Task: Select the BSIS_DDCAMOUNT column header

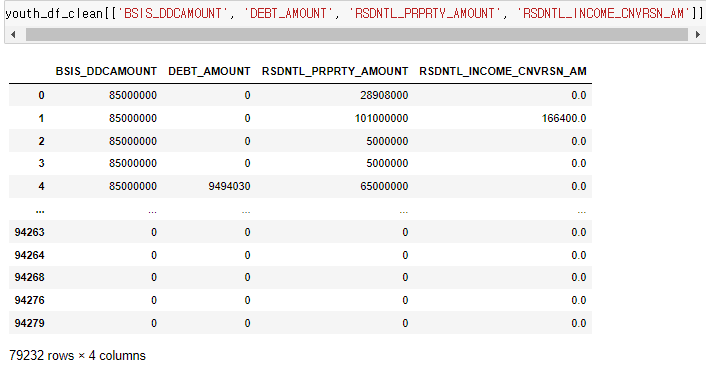Action: coord(106,71)
